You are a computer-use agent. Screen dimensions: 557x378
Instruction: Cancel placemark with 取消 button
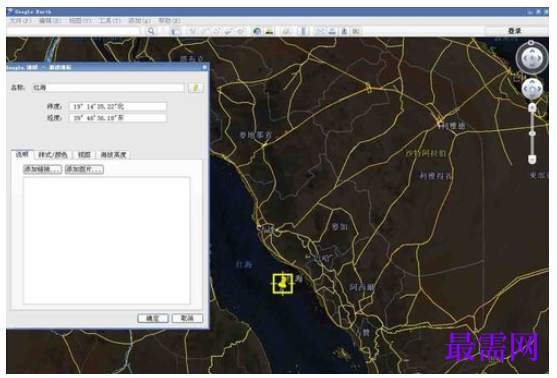(x=187, y=318)
